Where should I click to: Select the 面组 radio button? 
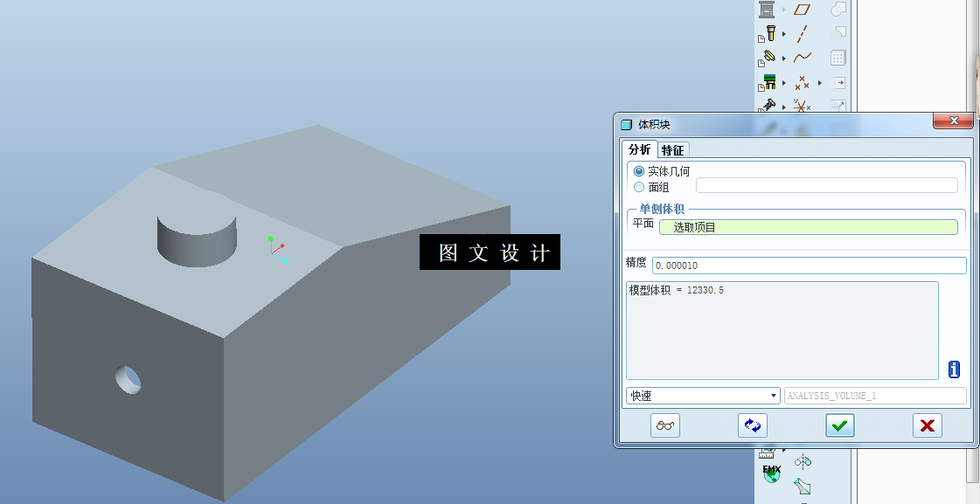tap(639, 185)
